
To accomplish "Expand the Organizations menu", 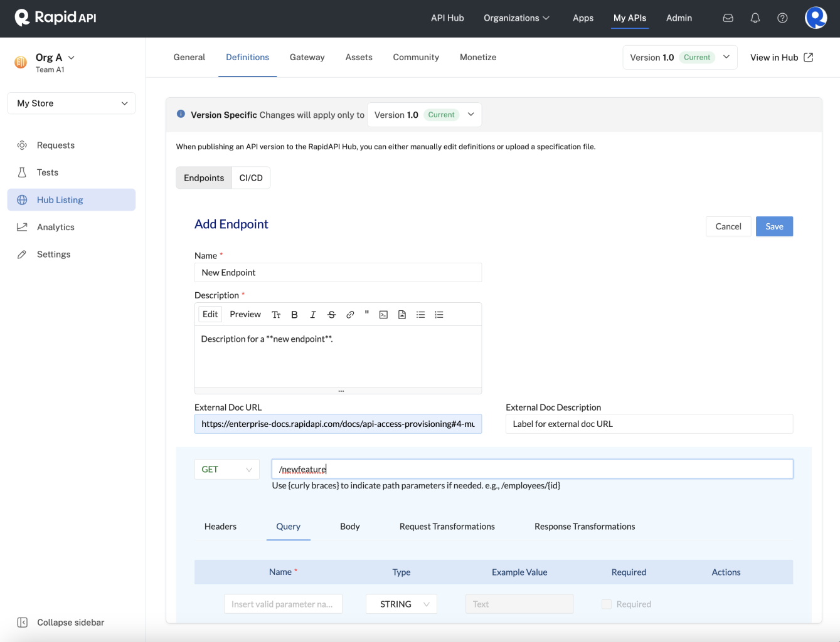I will point(516,18).
